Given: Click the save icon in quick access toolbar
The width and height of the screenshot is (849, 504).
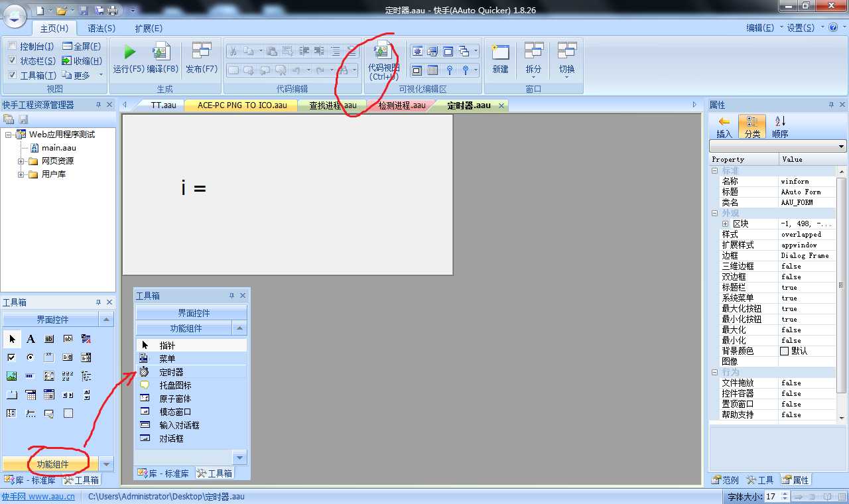Looking at the screenshot, I should coord(84,11).
